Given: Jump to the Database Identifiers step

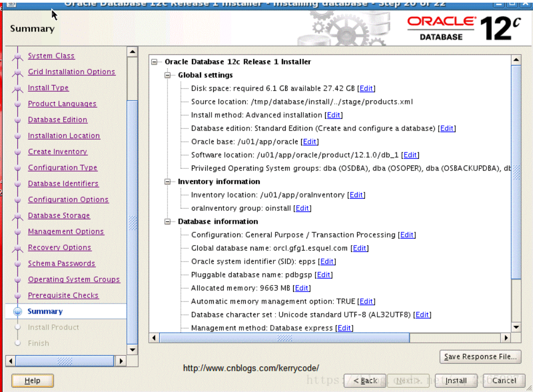Looking at the screenshot, I should pos(63,183).
